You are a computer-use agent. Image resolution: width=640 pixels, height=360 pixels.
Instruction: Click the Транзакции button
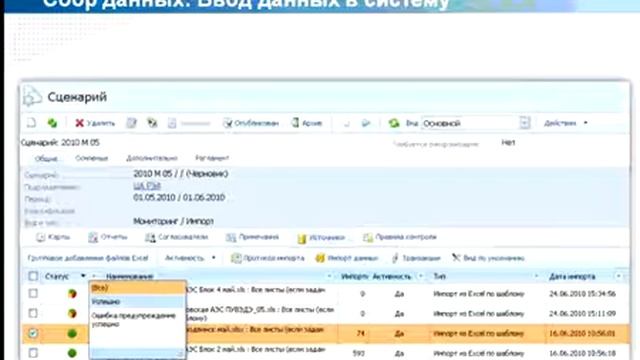click(x=416, y=258)
